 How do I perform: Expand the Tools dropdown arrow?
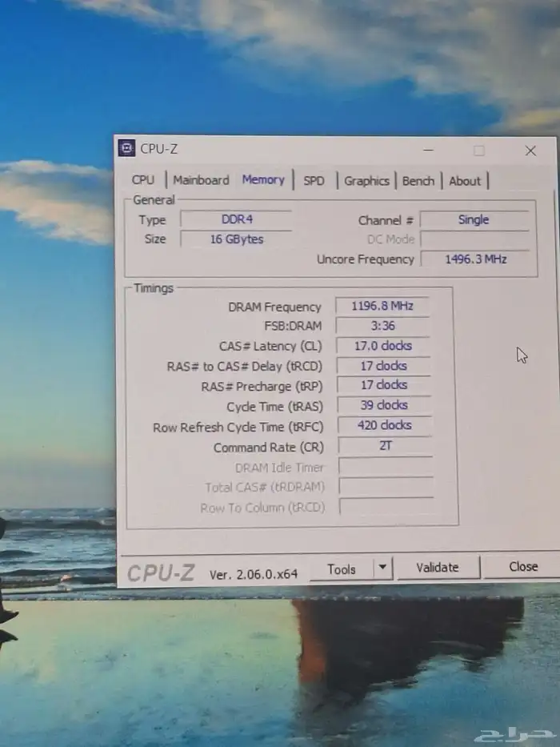point(382,568)
